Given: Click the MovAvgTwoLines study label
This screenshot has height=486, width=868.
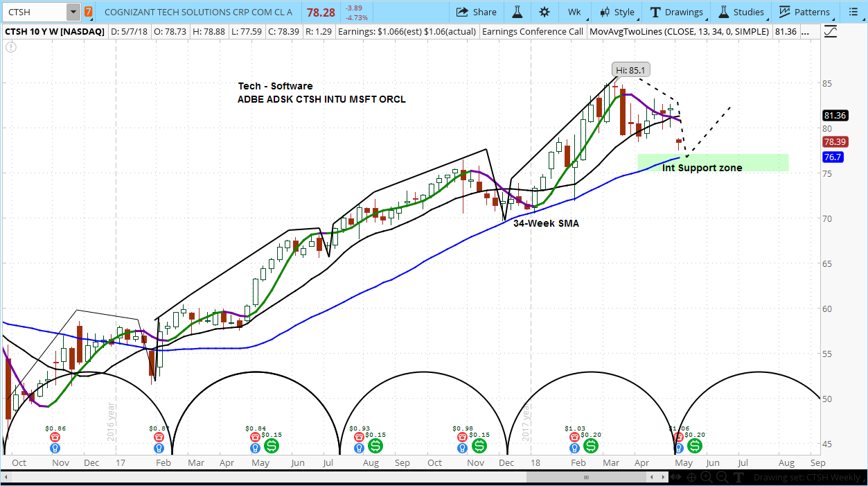Looking at the screenshot, I should pyautogui.click(x=678, y=31).
